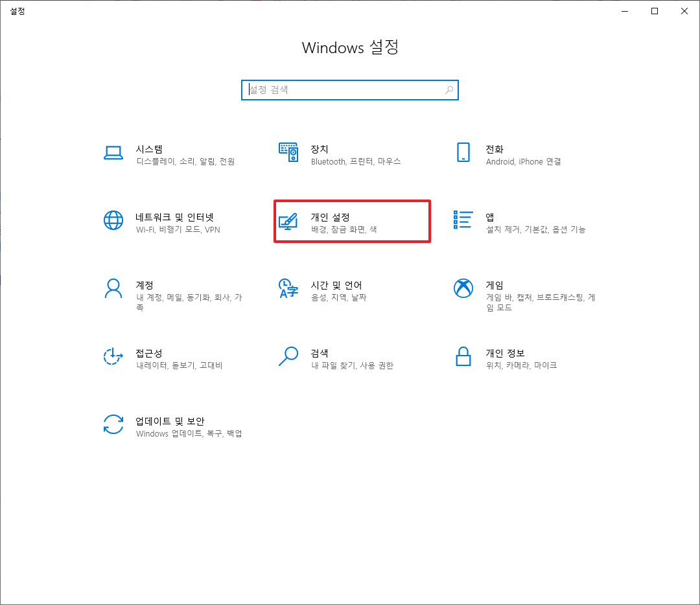Click description '설치 제거, 기본값, 옵션 기능'
700x605 pixels.
coord(536,230)
